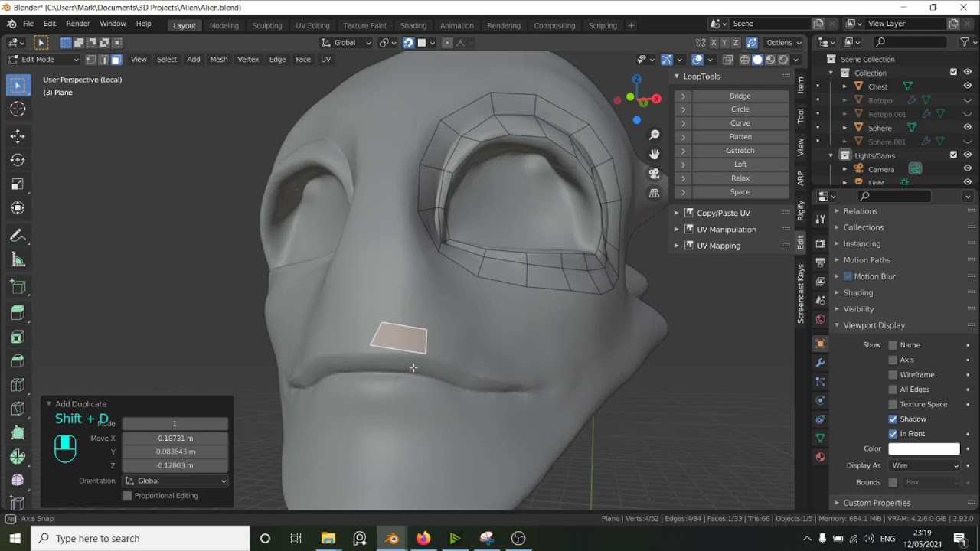Switch to face select mode
Viewport: 980px width, 551px height.
[x=116, y=60]
